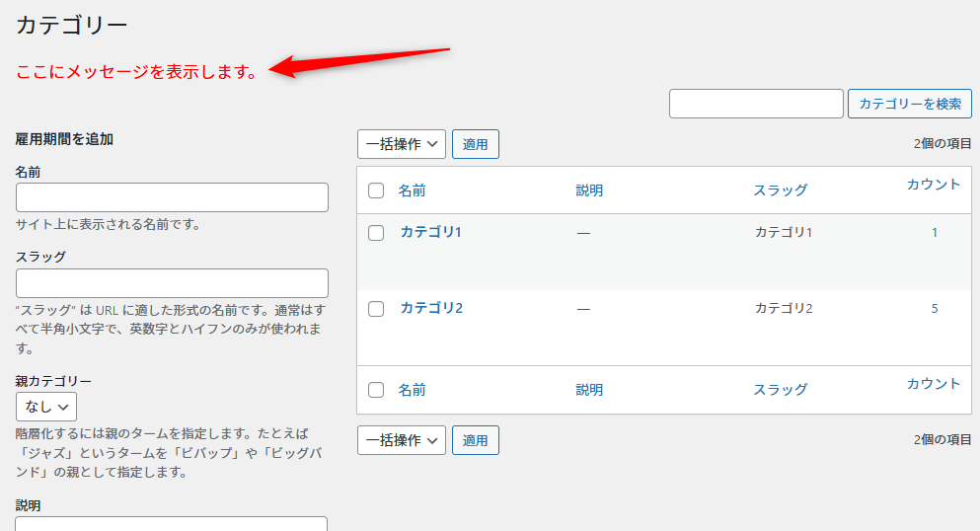Click into the 説明 description text area

click(x=172, y=524)
